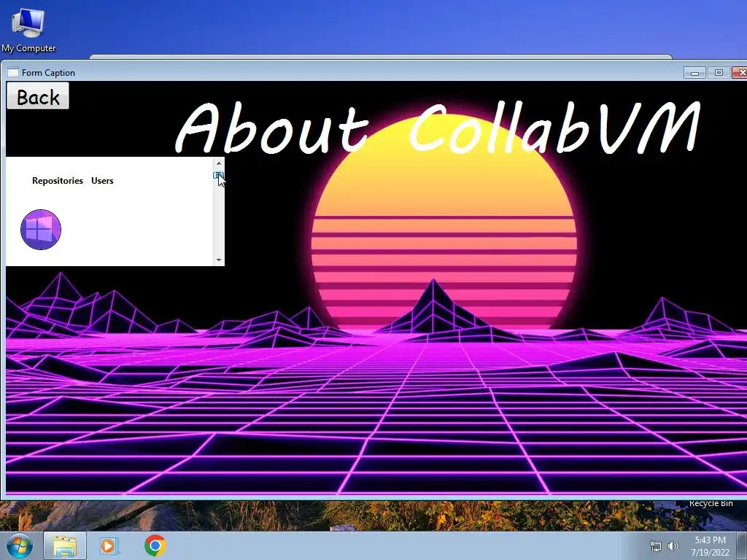This screenshot has width=747, height=560.
Task: Open File Explorer from the taskbar
Action: pos(65,545)
